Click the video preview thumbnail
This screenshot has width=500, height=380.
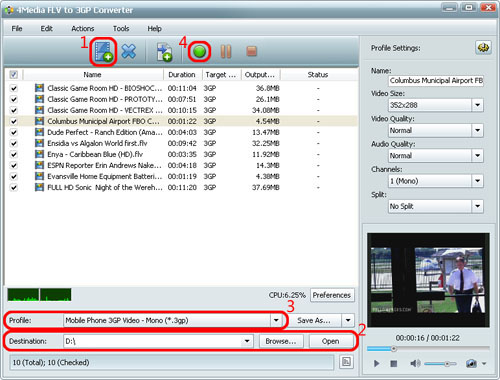428,280
